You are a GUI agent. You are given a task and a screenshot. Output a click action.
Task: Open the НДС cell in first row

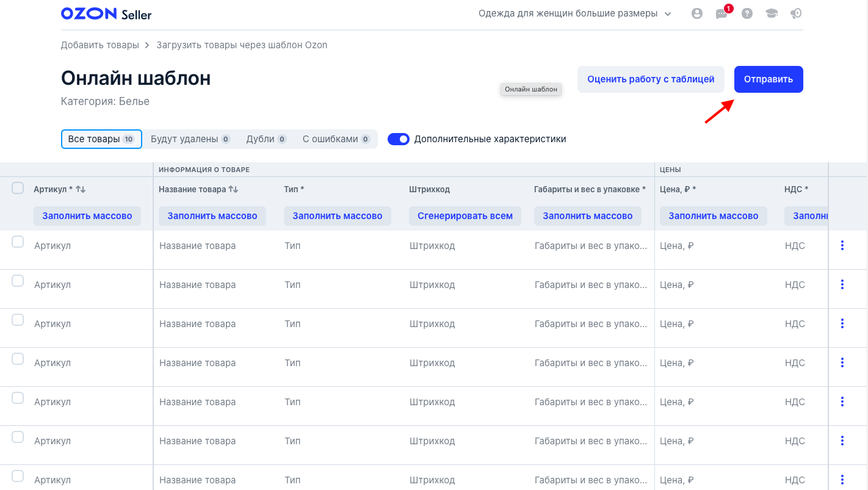[803, 250]
